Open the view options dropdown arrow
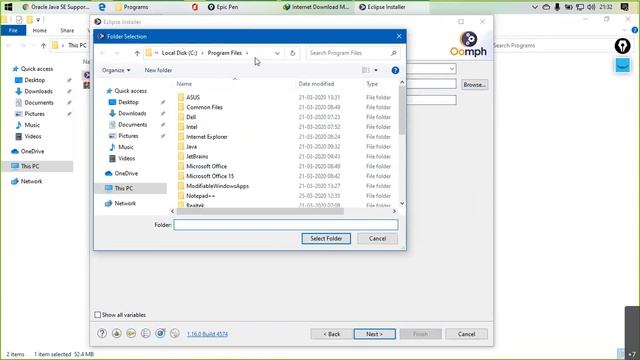The width and height of the screenshot is (640, 360). 376,70
